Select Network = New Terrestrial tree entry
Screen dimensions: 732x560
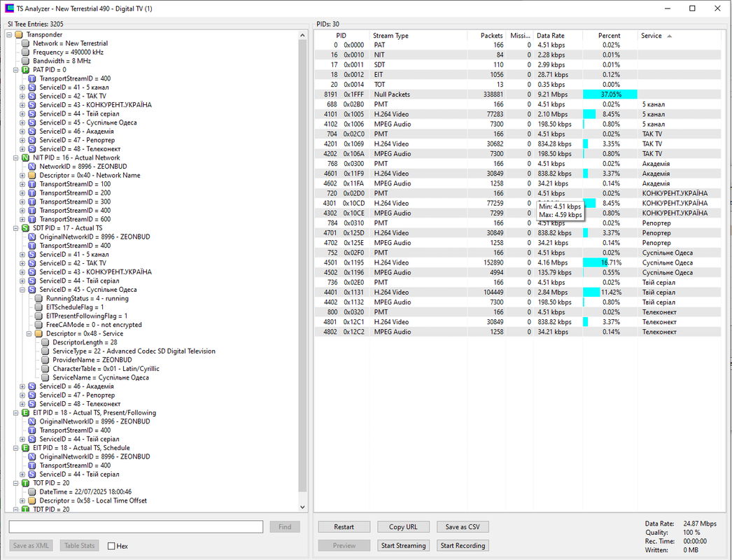coord(70,43)
